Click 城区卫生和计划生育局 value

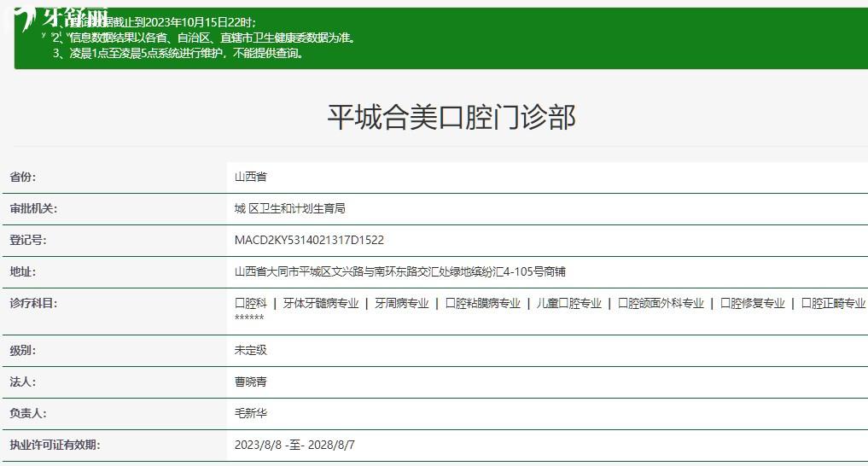coord(290,208)
